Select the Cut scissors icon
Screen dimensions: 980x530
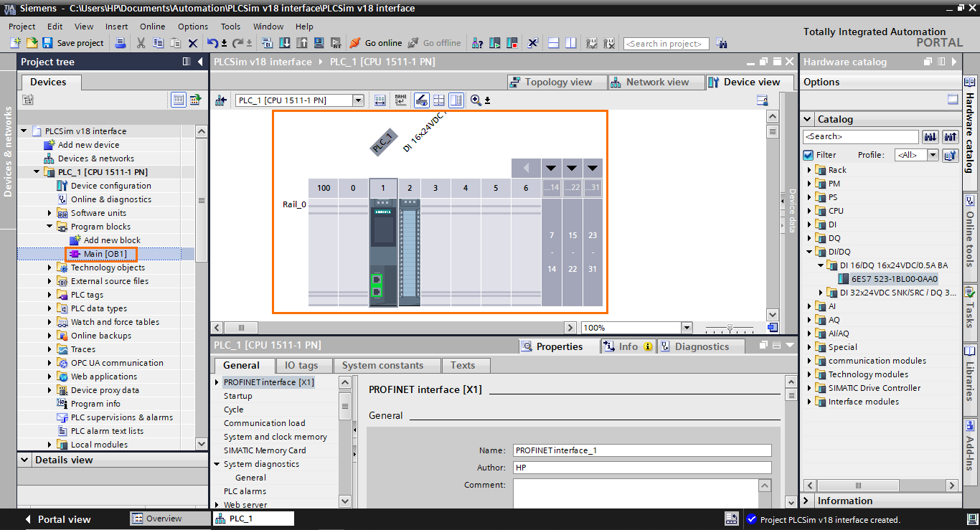click(141, 43)
